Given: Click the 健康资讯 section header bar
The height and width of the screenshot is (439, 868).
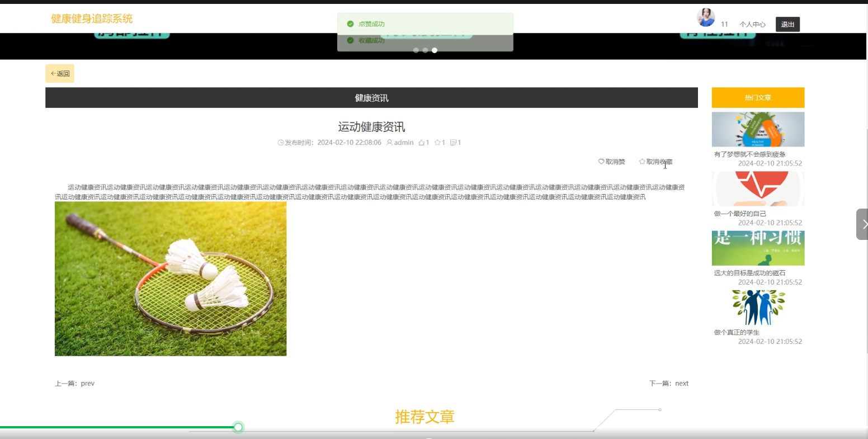Looking at the screenshot, I should [x=371, y=97].
